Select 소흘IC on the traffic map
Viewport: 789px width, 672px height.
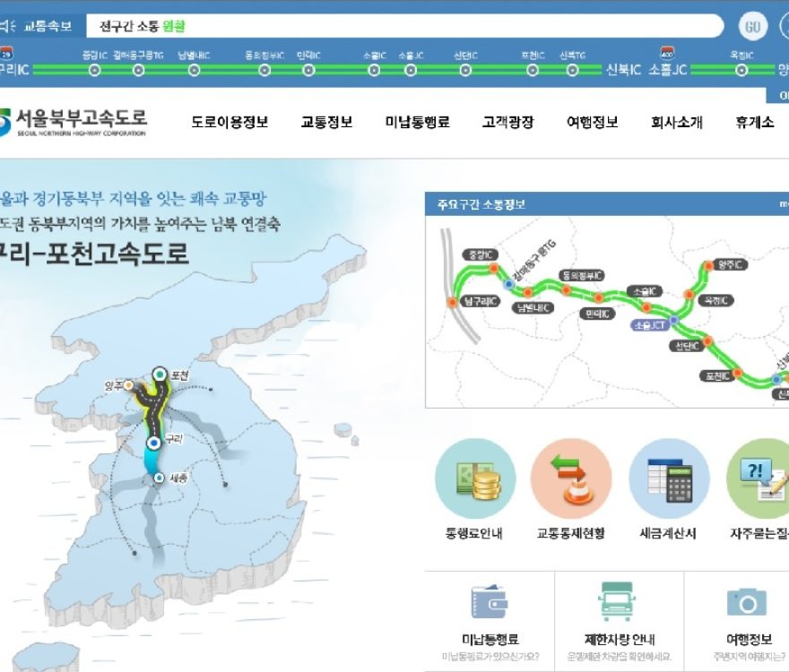[644, 292]
